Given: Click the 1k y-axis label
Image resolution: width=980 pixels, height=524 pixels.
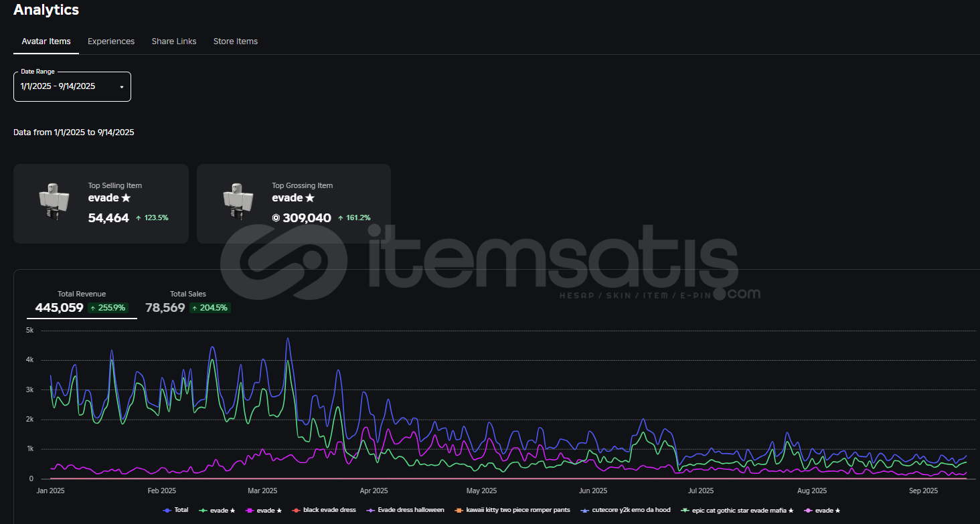Looking at the screenshot, I should click(x=29, y=449).
